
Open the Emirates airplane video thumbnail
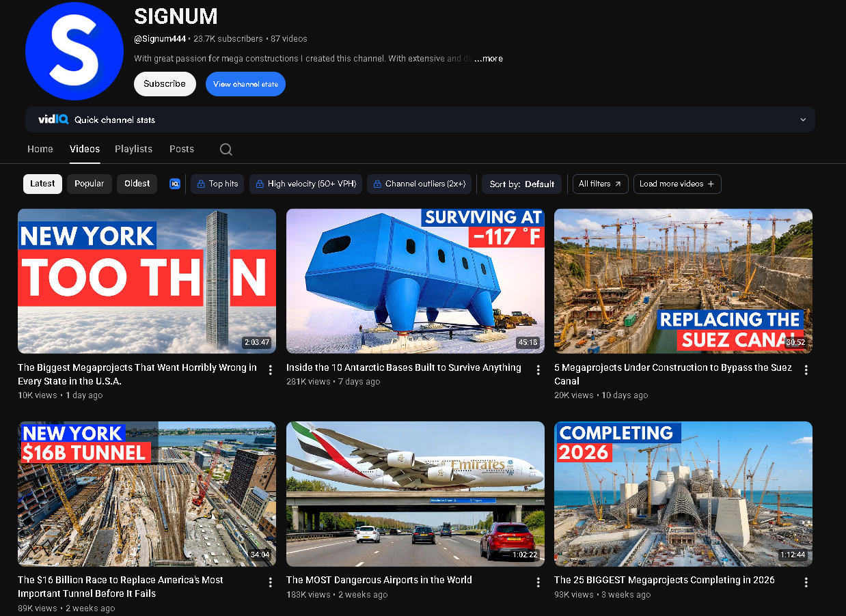(x=415, y=494)
